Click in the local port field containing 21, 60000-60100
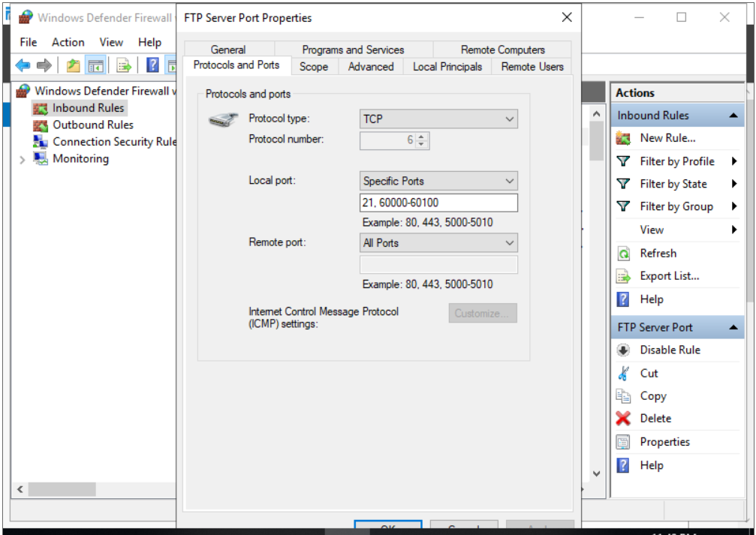Viewport: 756px width, 535px height. point(438,203)
